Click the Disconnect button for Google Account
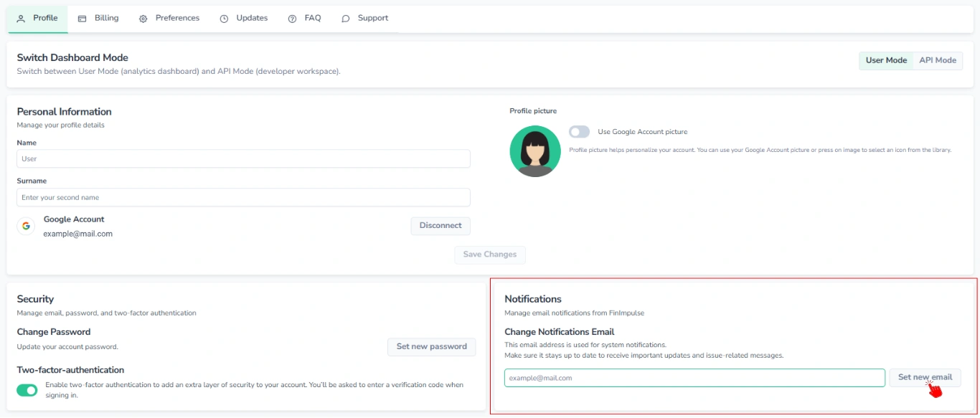This screenshot has width=980, height=418. tap(440, 225)
